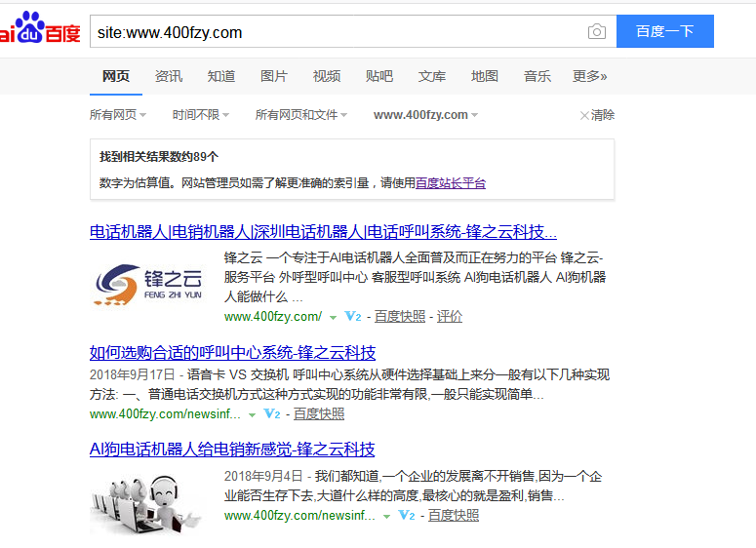Screen dimensions: 756x548
Task: Click V2 badge under AI狗电话机器人 result
Action: click(407, 516)
